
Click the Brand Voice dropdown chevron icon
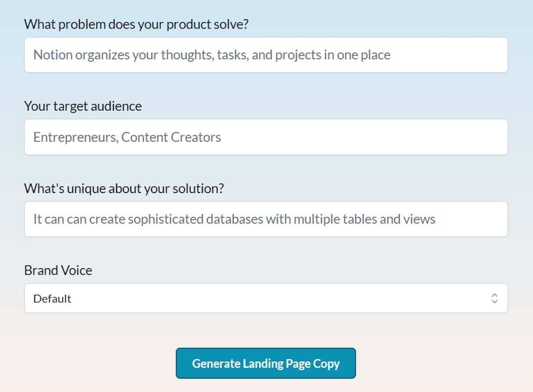point(494,298)
